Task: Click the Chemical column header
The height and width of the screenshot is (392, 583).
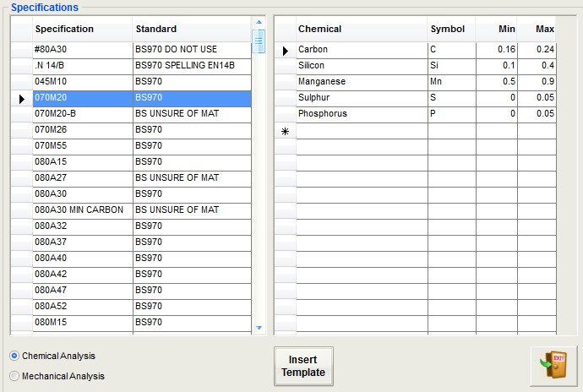Action: coord(361,29)
